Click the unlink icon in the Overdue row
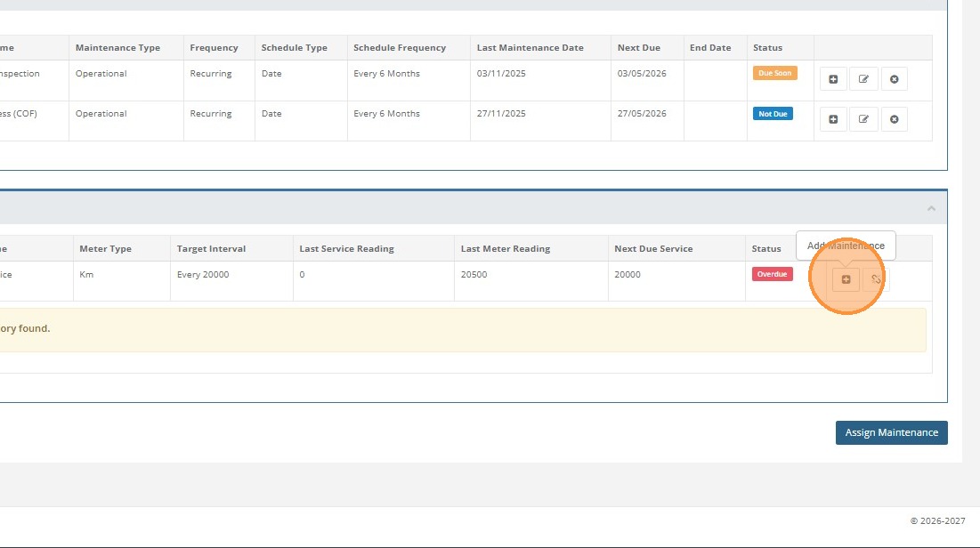The width and height of the screenshot is (980, 548). point(876,279)
